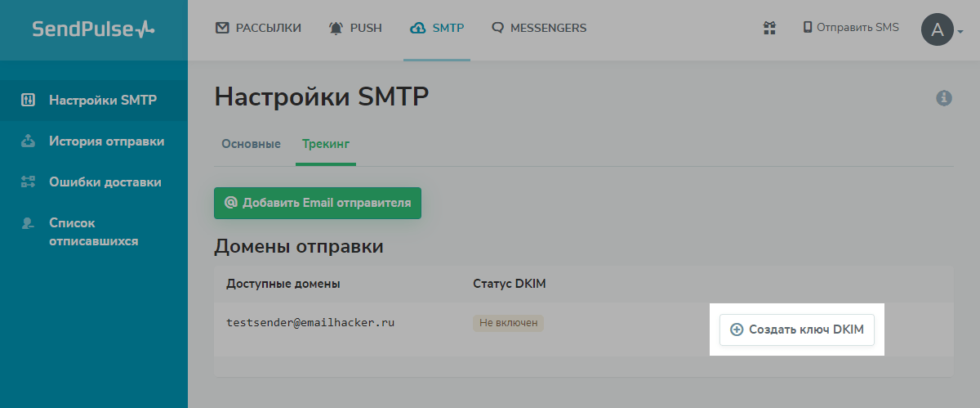Viewport: 980px width, 408px height.
Task: Switch to the Трекинг tab
Action: [326, 144]
